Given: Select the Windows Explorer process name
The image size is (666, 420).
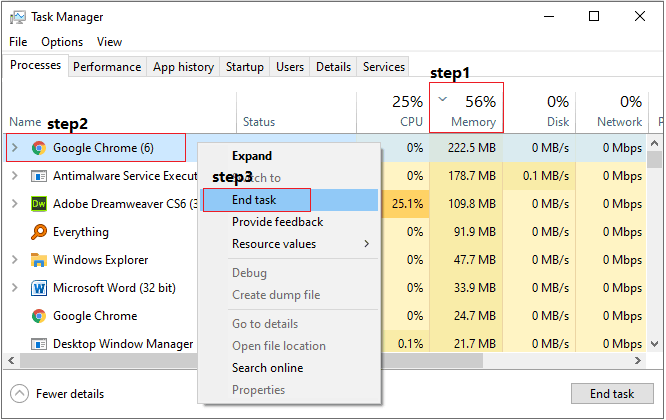Looking at the screenshot, I should pos(100,260).
